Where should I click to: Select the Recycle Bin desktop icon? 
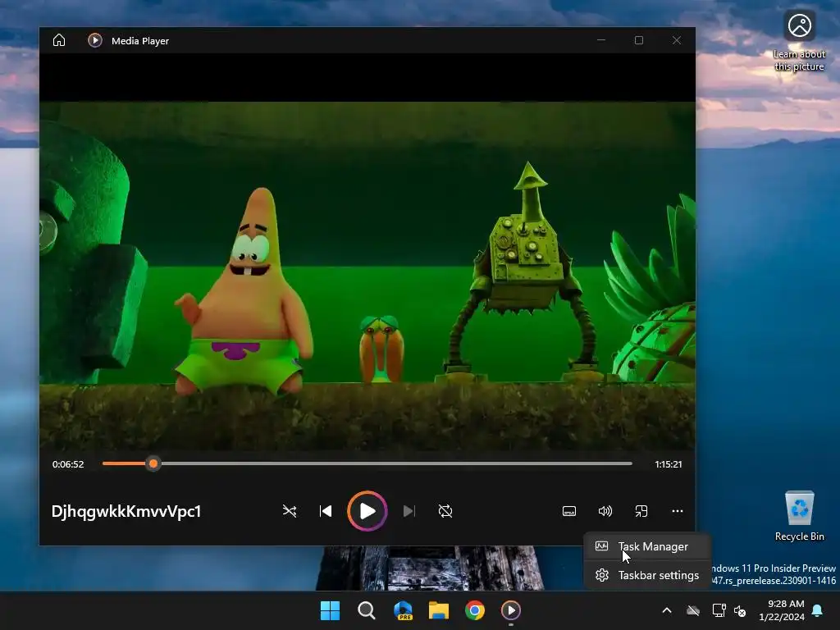point(799,516)
